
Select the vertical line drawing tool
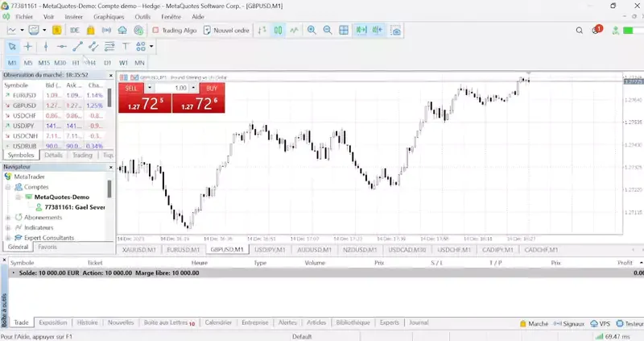(x=46, y=47)
